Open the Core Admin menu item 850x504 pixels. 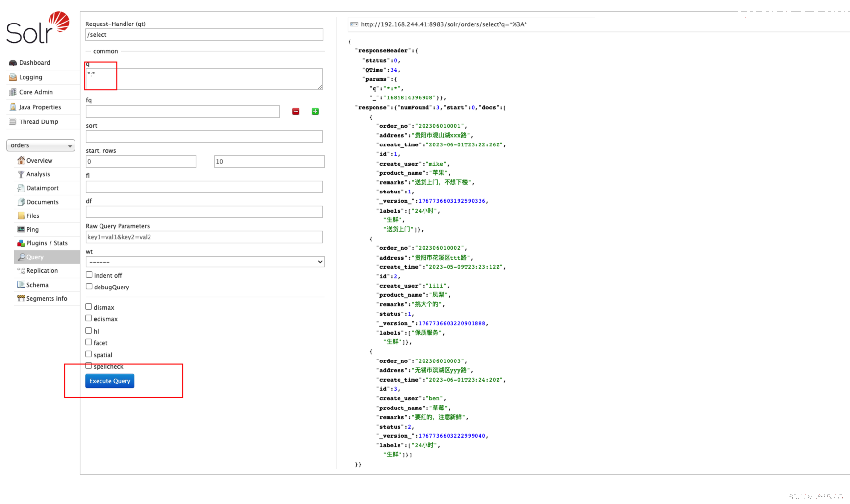tap(36, 92)
